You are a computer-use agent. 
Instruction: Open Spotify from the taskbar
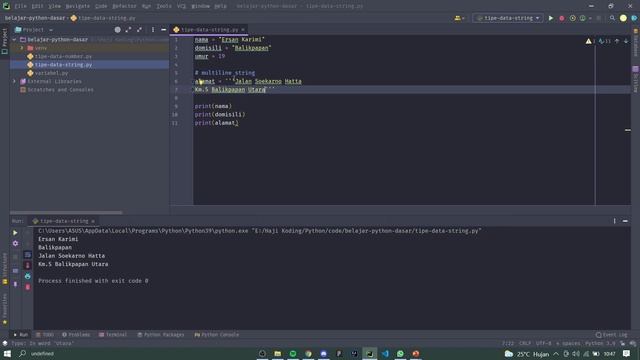click(293, 353)
